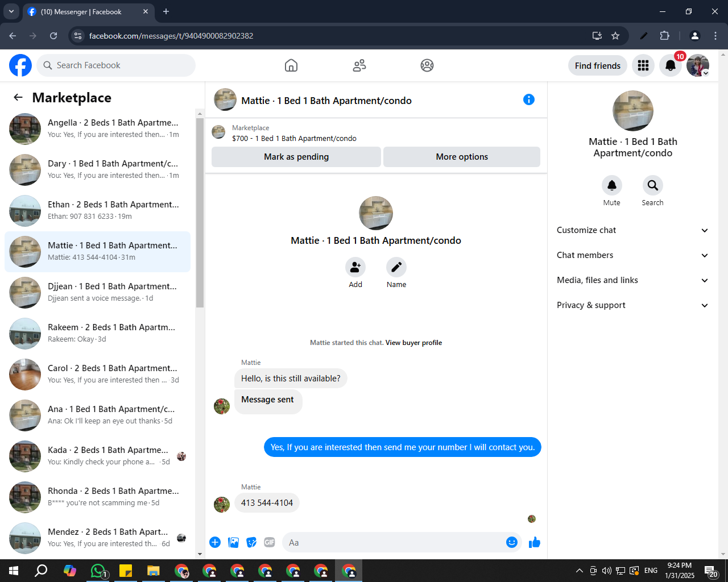Image resolution: width=728 pixels, height=582 pixels.
Task: Focus the Search Facebook field
Action: 116,65
